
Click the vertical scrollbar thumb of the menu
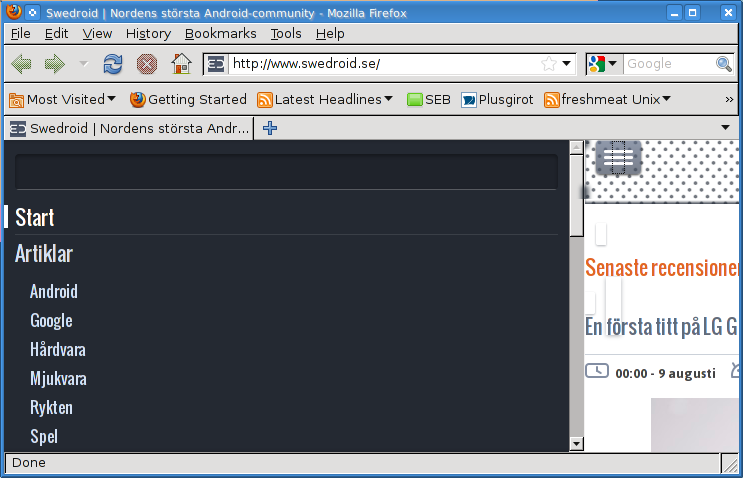576,195
